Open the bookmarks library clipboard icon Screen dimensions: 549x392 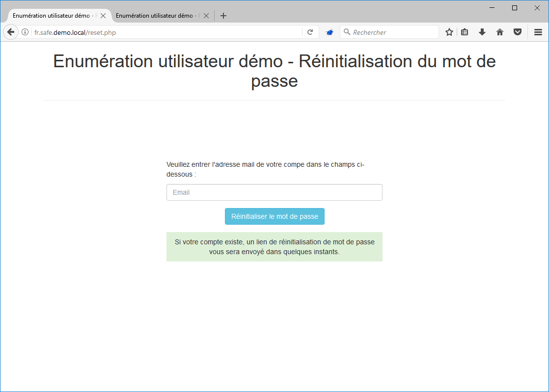pyautogui.click(x=465, y=31)
